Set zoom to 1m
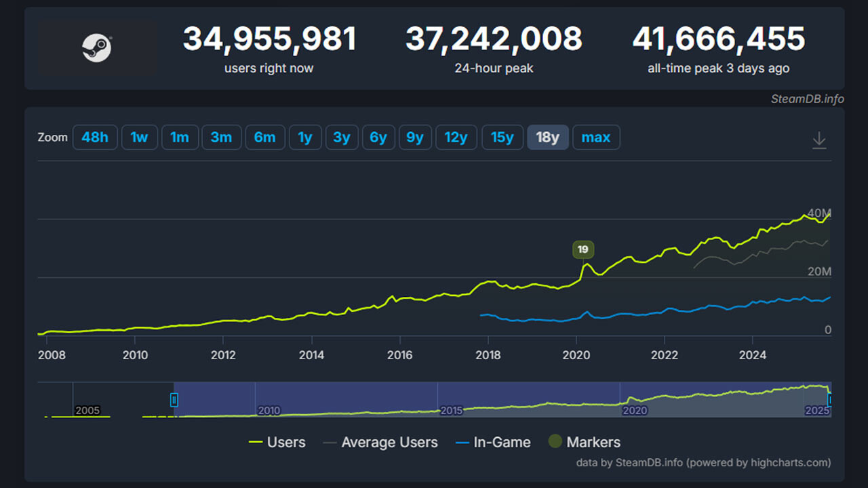This screenshot has height=488, width=868. click(x=180, y=138)
